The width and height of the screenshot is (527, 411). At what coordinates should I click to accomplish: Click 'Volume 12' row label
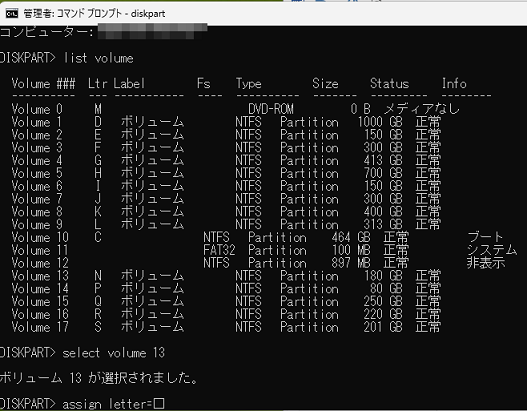(40, 263)
